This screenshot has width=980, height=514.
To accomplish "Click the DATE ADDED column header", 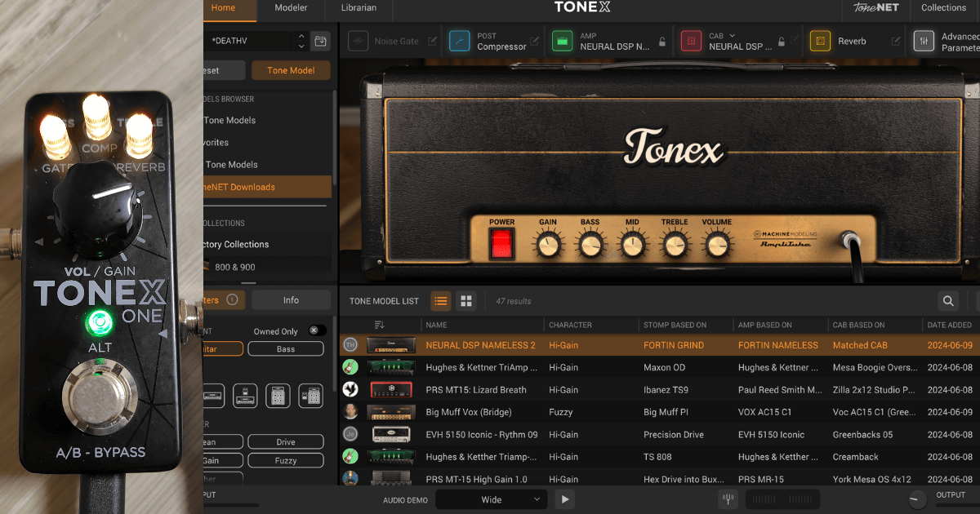I will 950,325.
